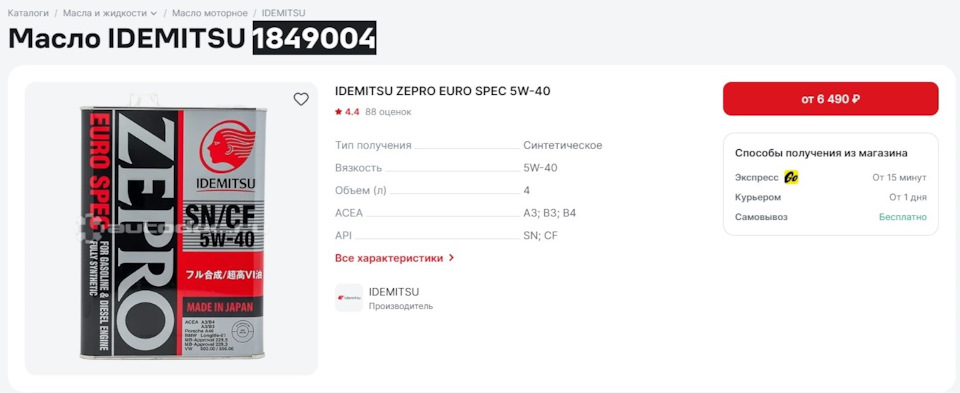Click the chevron next to Все характеристики
This screenshot has width=960, height=393.
(x=451, y=258)
